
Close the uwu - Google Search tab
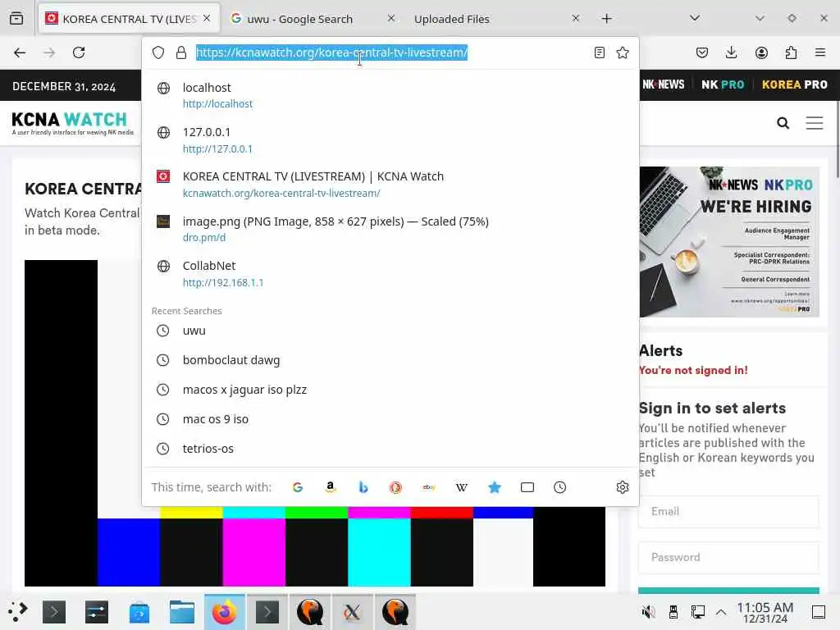[391, 18]
